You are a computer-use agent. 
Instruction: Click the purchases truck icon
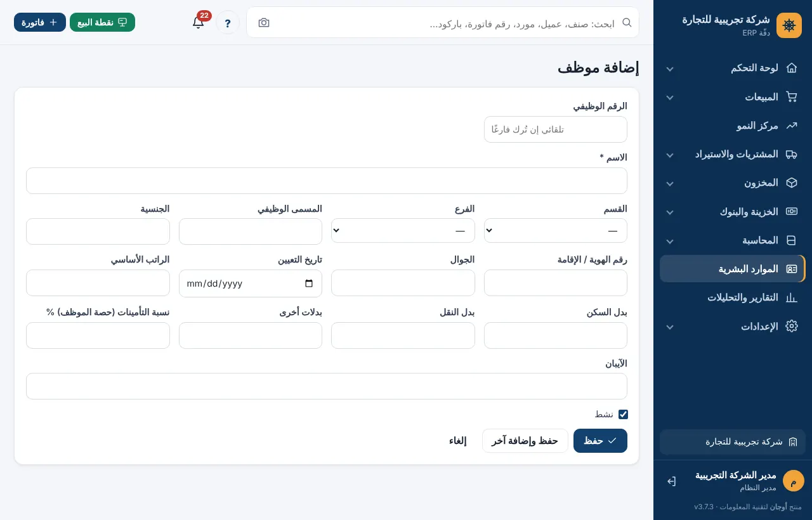792,154
